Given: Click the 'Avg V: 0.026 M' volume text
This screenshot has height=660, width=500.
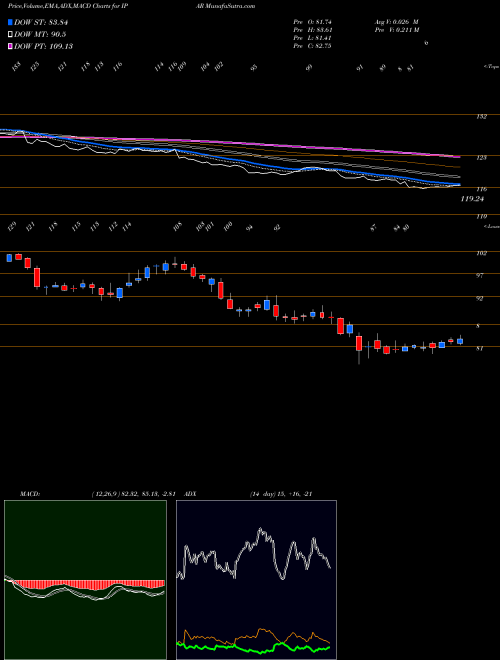Looking at the screenshot, I should pyautogui.click(x=396, y=22).
